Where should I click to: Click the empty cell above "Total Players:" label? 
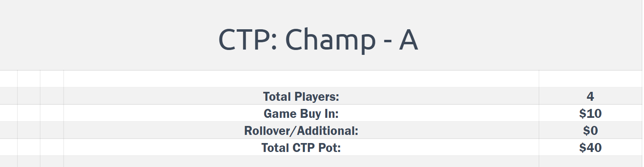[x=301, y=79]
